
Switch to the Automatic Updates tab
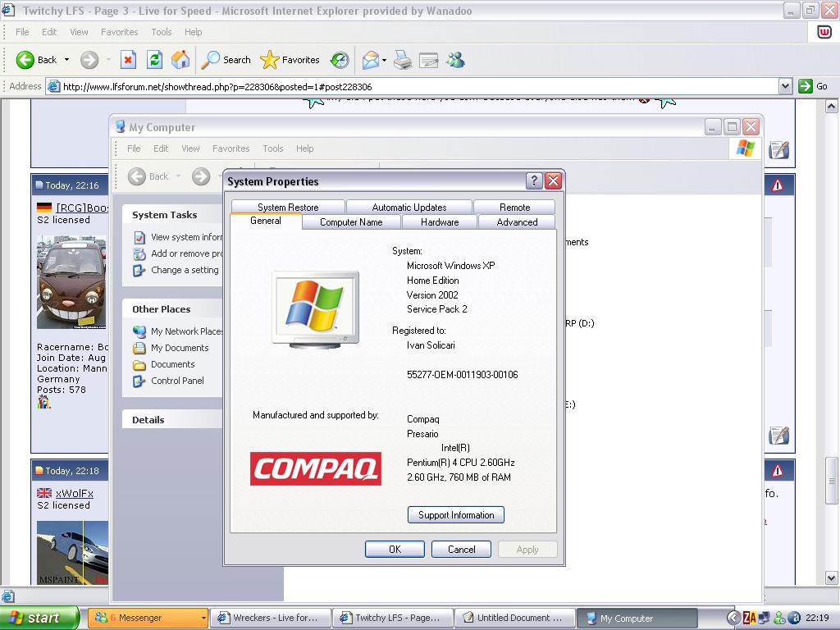click(409, 207)
